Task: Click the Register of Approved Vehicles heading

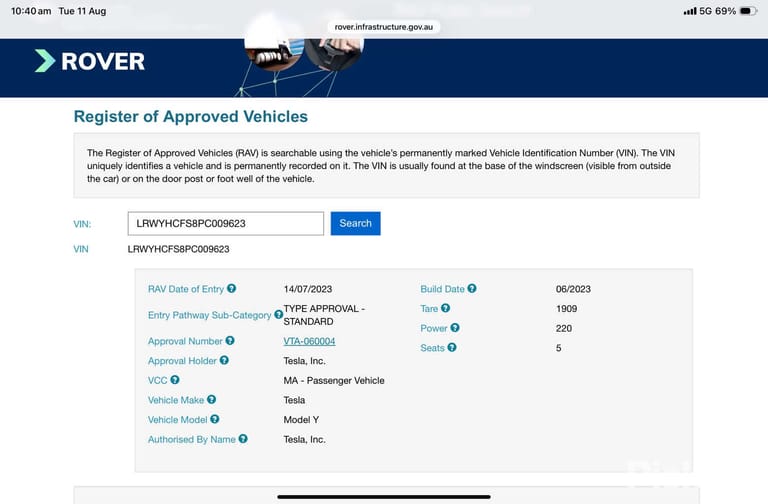Action: coord(191,117)
